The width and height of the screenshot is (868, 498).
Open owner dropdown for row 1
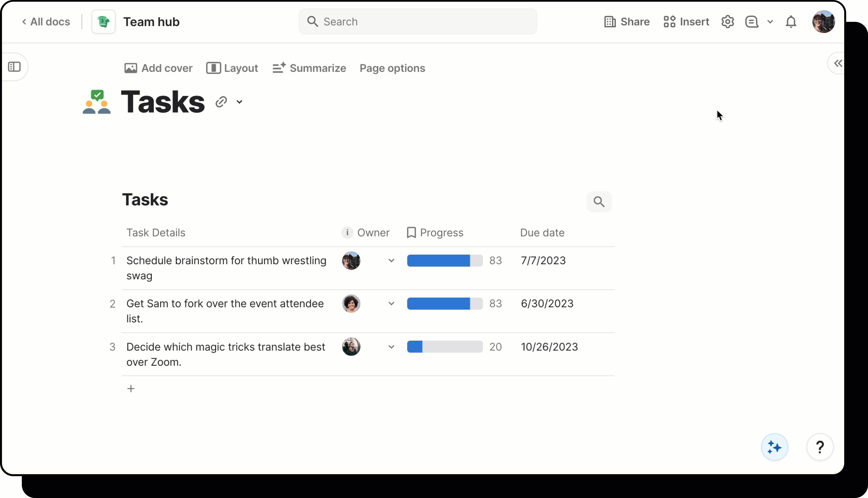391,261
